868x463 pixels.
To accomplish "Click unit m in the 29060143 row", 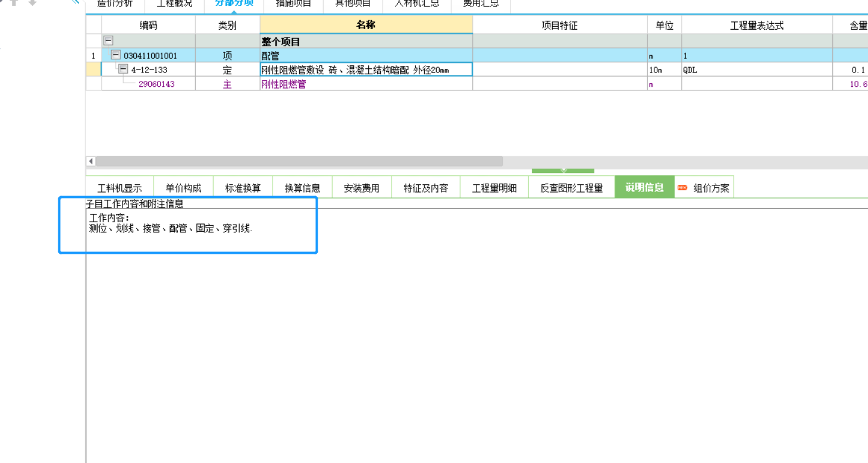I will (665, 84).
